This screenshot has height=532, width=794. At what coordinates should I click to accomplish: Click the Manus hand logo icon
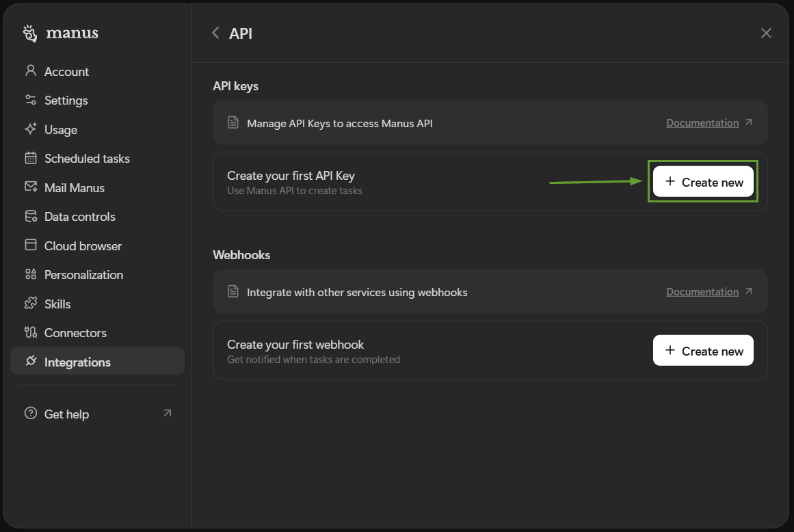[x=29, y=34]
